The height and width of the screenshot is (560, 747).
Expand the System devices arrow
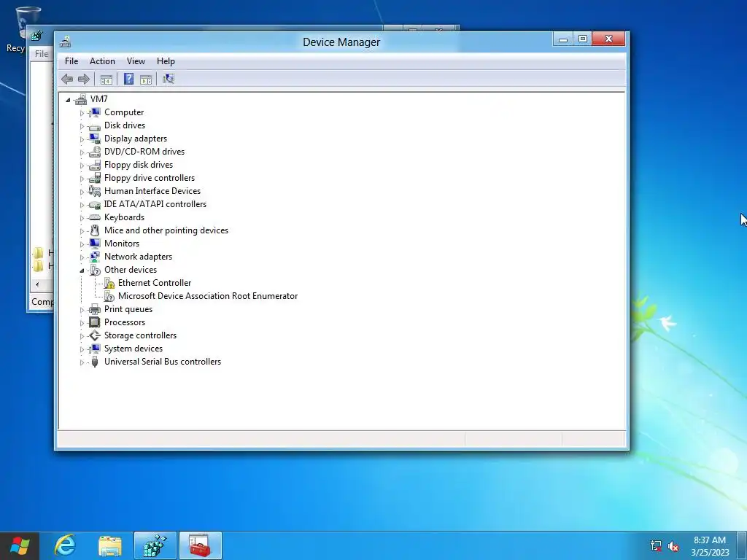point(82,349)
